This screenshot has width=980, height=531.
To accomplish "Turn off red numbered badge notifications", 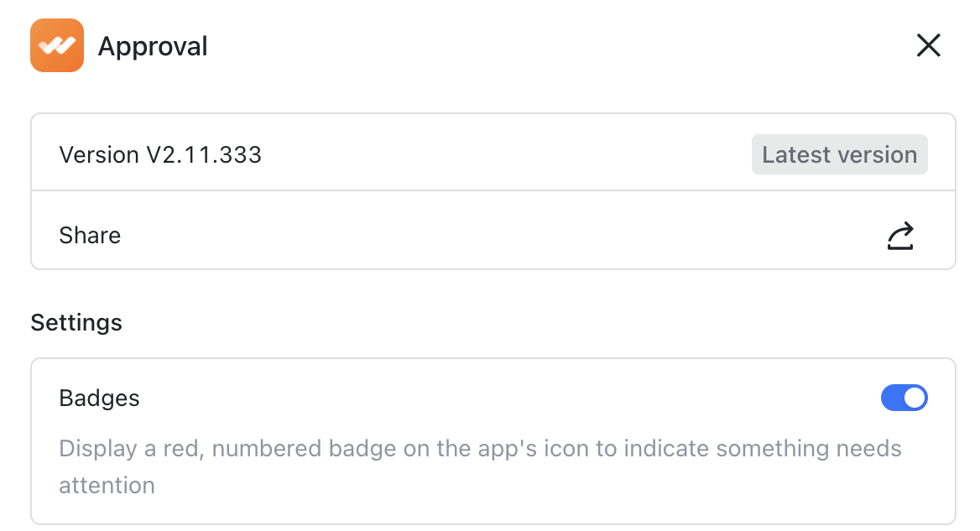I will (x=904, y=398).
